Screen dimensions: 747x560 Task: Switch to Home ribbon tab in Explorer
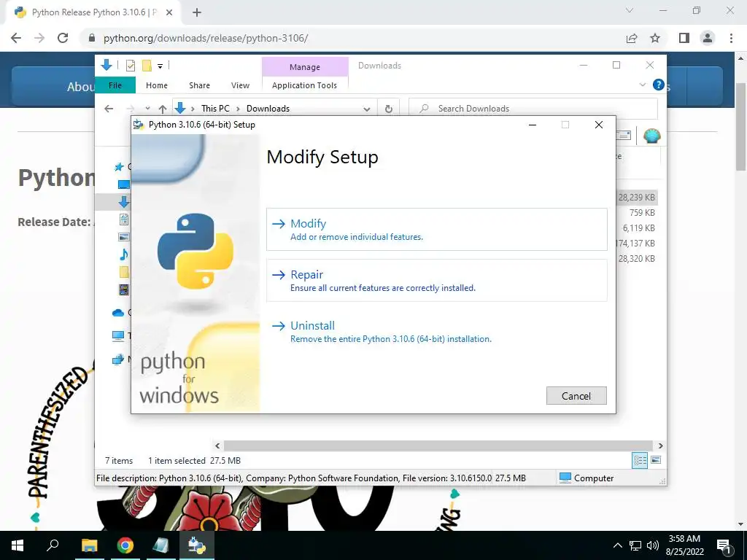pos(157,85)
